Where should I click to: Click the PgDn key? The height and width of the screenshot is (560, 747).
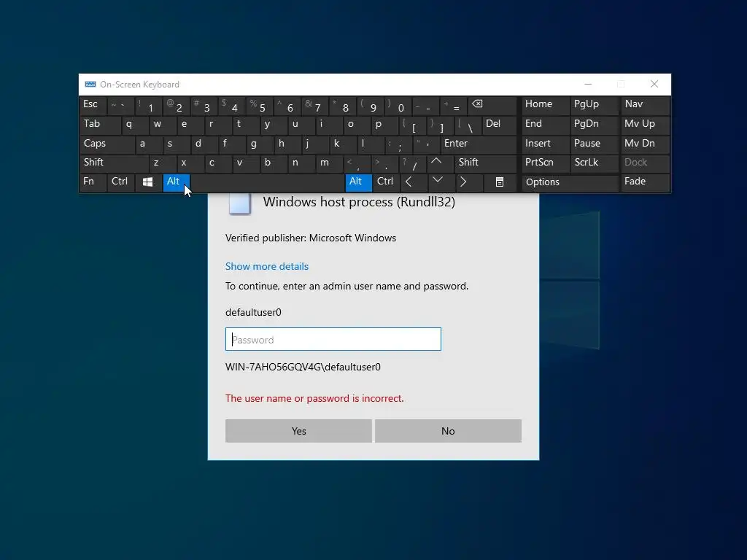[x=595, y=125]
